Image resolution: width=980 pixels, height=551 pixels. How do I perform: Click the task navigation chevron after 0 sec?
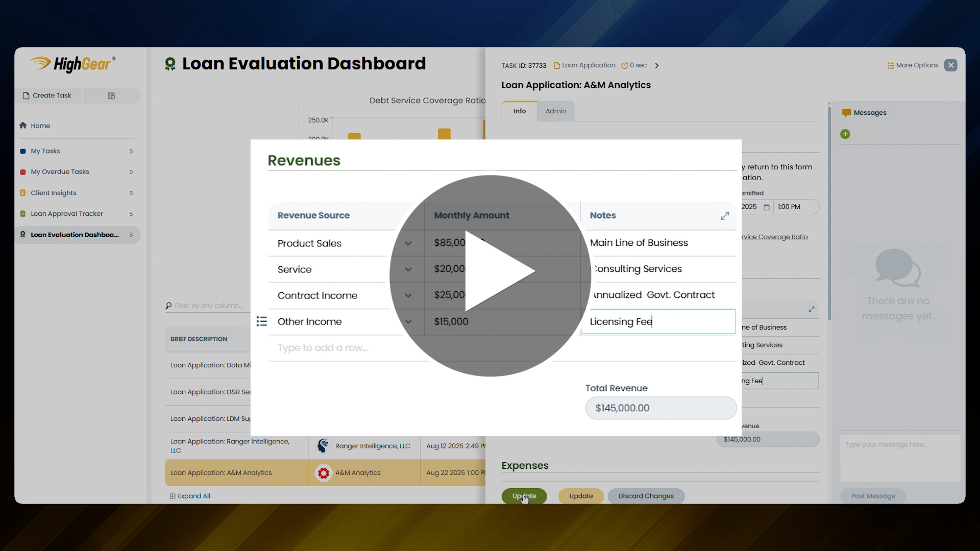pyautogui.click(x=657, y=65)
